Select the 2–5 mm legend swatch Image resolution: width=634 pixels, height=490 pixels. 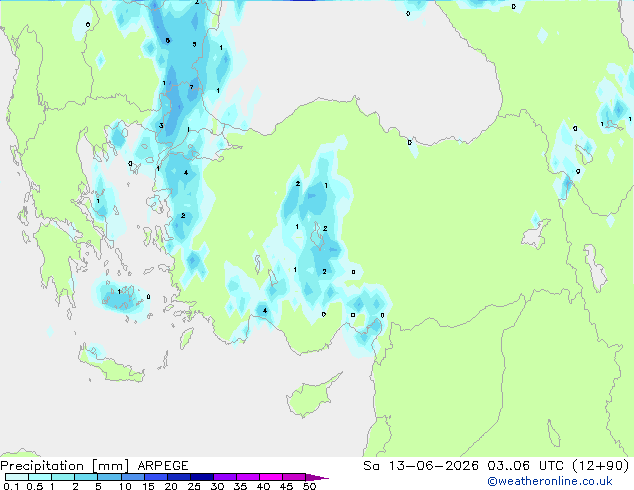86,477
